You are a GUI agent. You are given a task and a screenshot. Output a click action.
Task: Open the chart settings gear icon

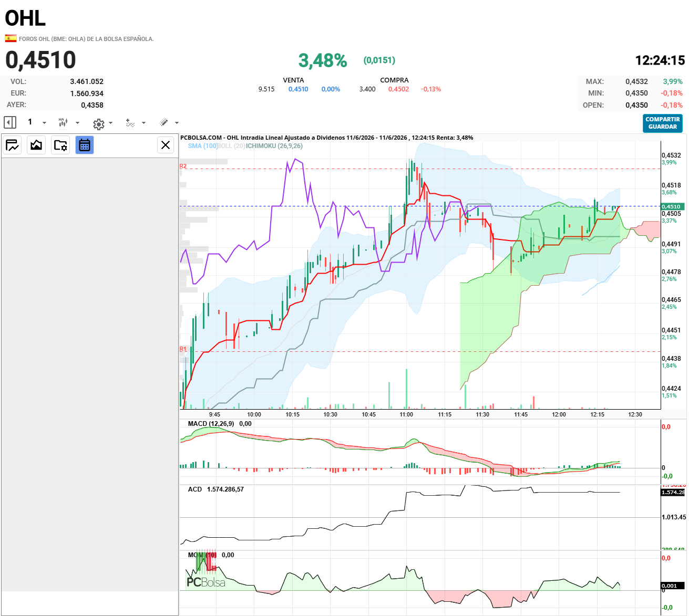98,124
